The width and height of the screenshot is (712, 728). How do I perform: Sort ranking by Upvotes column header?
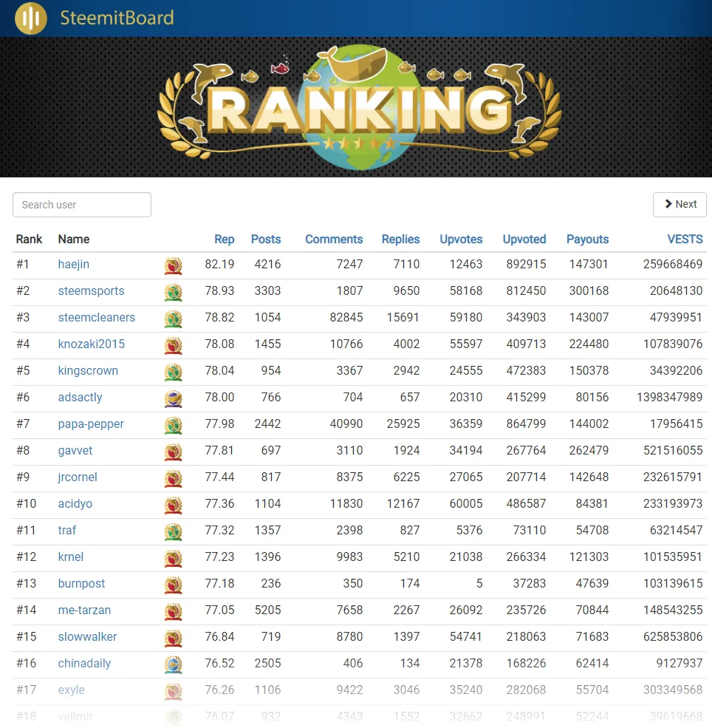[461, 239]
